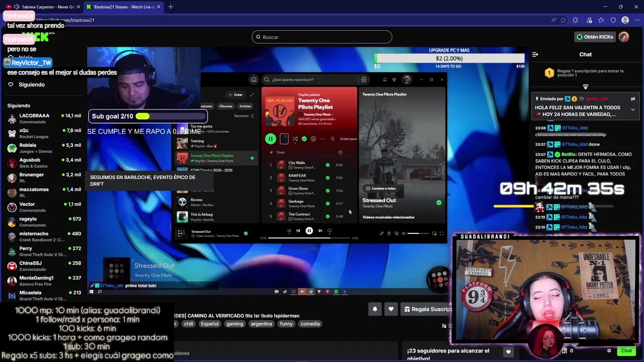Click the Kick search field Buscar
The image size is (644, 362).
click(322, 37)
